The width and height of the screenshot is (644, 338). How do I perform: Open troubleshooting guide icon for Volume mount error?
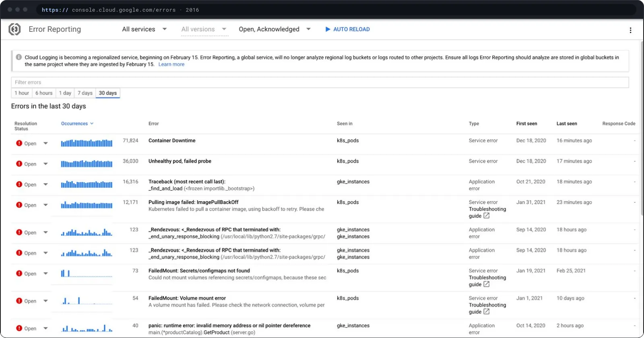tap(487, 311)
